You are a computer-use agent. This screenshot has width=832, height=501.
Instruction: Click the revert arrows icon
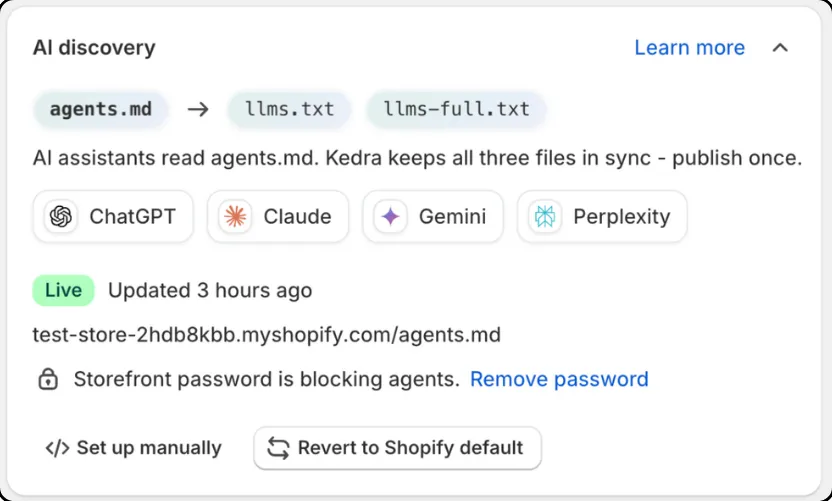click(x=278, y=448)
